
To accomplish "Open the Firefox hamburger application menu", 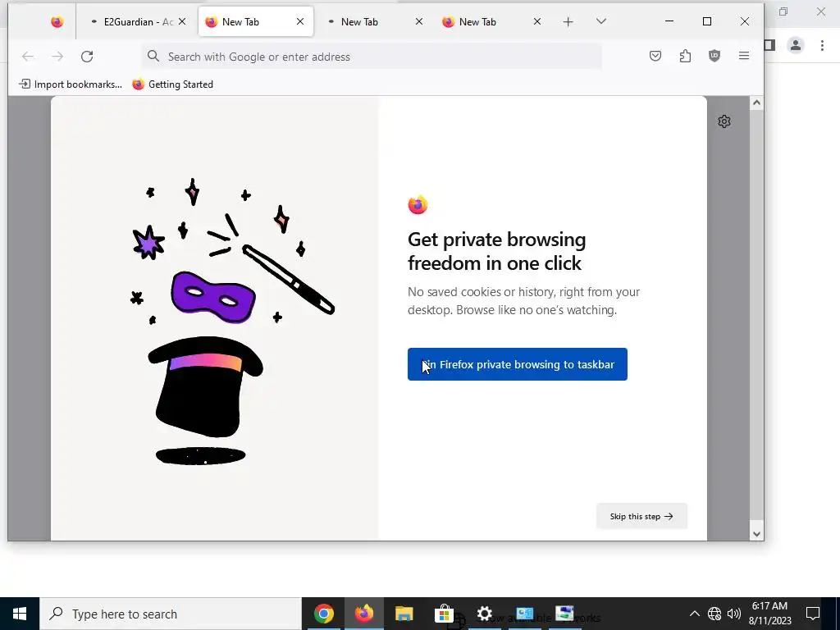I will [743, 57].
